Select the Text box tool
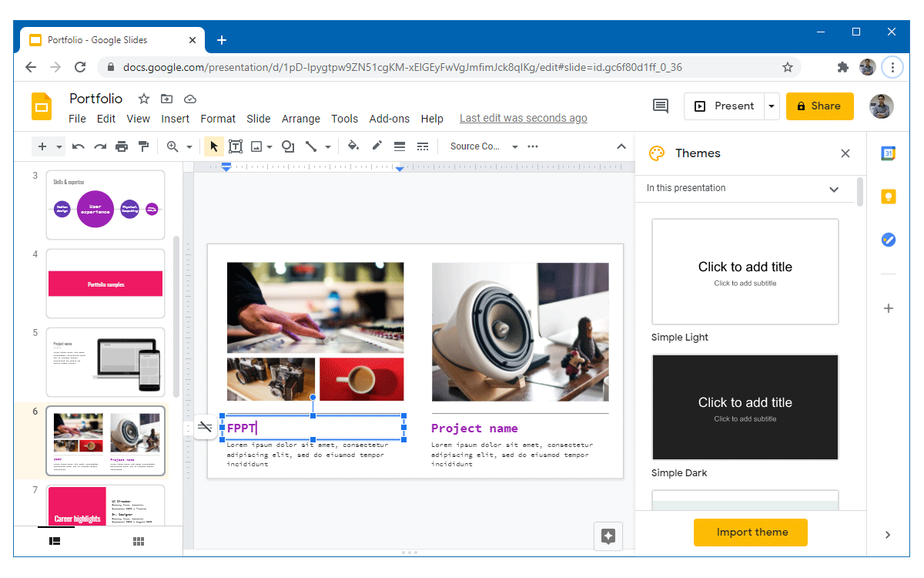 coord(236,146)
